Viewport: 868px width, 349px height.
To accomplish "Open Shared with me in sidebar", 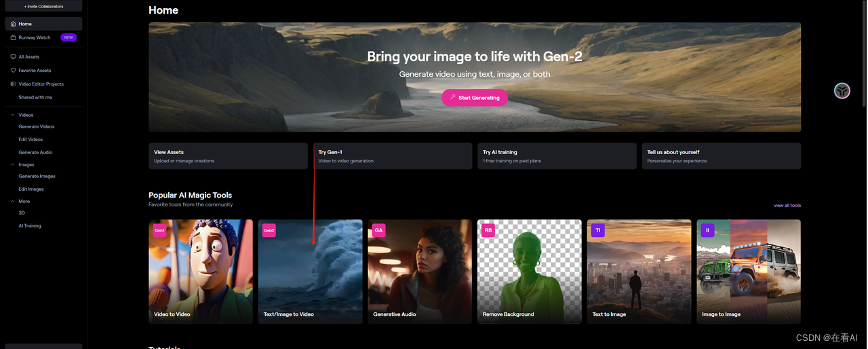I will point(35,97).
